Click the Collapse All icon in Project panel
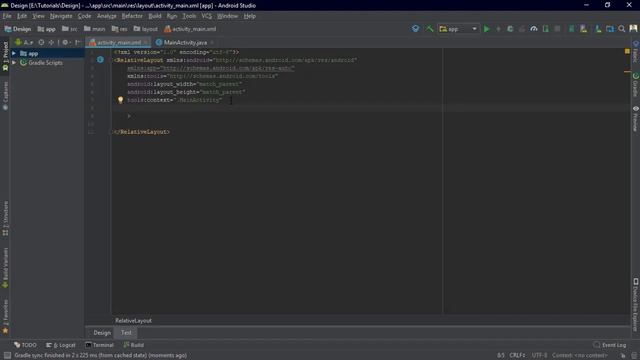The width and height of the screenshot is (640, 360). 51,42
